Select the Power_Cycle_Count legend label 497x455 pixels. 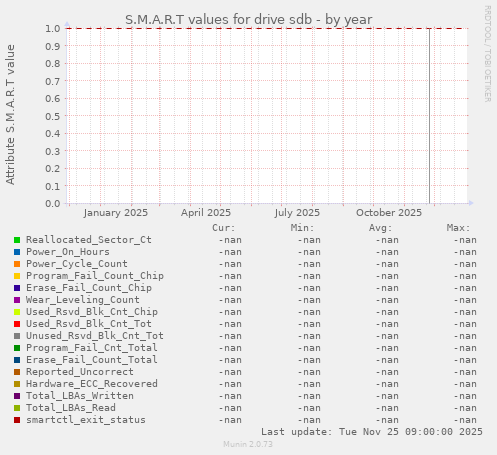point(77,264)
